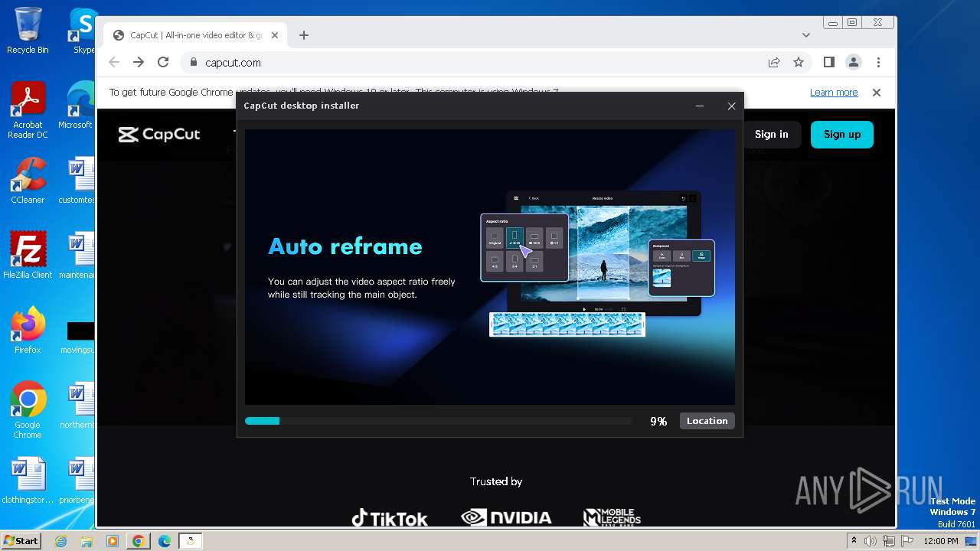Open clothingstor Word document icon
980x551 pixels.
[x=28, y=481]
